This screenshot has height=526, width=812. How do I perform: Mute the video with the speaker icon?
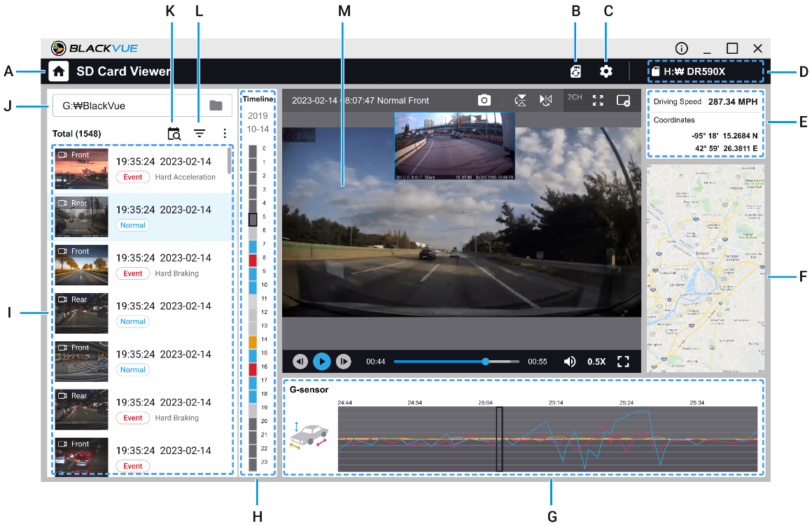coord(570,361)
